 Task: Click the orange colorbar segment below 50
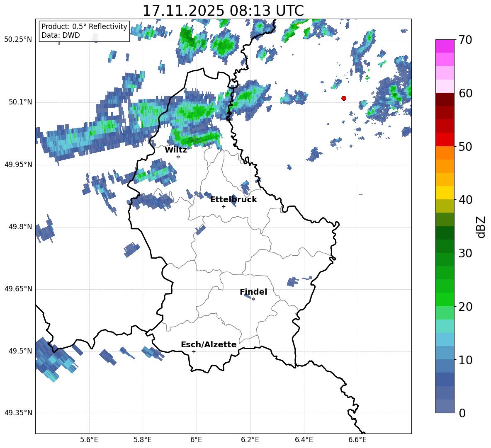[445, 153]
